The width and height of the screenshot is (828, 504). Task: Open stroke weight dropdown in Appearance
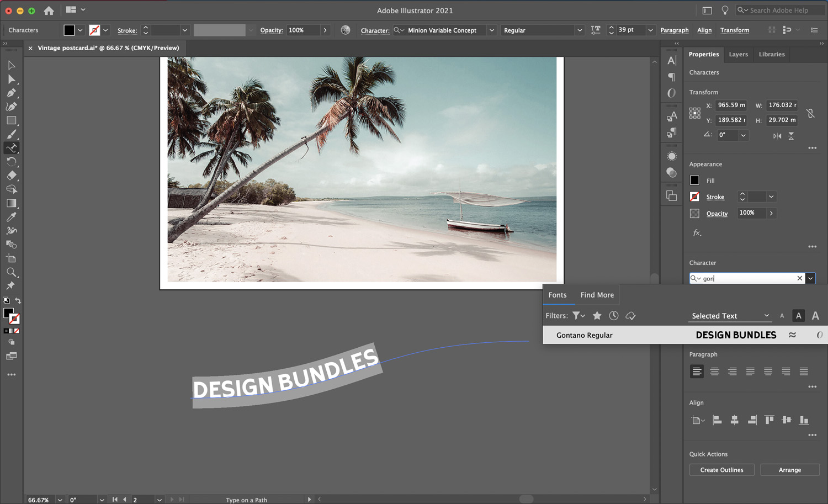click(771, 197)
